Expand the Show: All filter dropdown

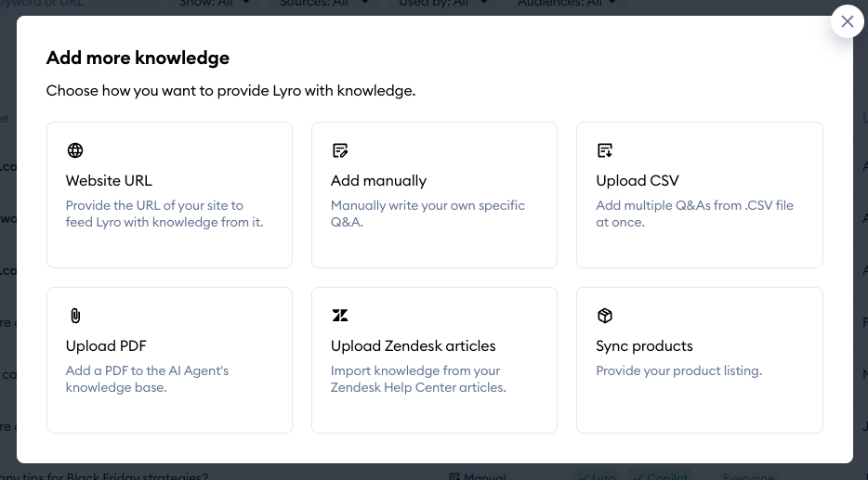click(215, 4)
